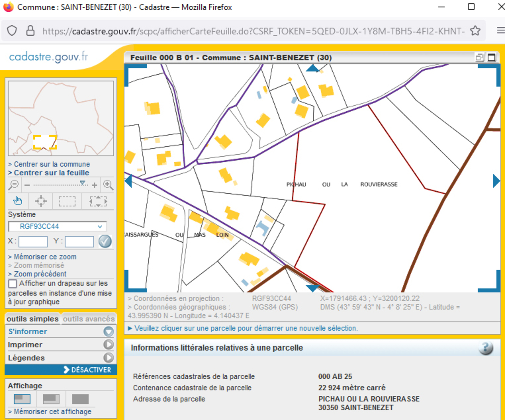505x420 pixels.
Task: Click Centrer sur la commune link
Action: [x=52, y=164]
